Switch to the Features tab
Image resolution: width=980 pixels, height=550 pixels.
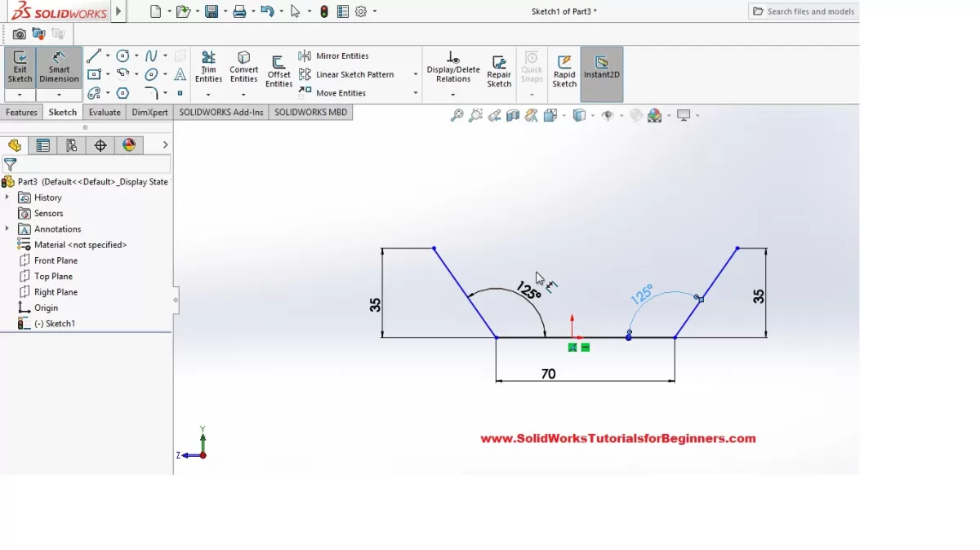22,113
